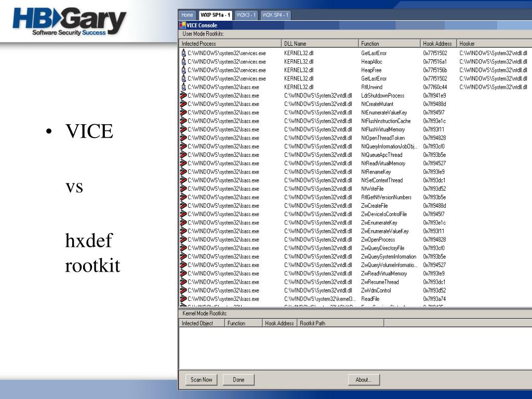Select services.exe path in HeapFree row
The width and height of the screenshot is (532, 399).
(227, 70)
